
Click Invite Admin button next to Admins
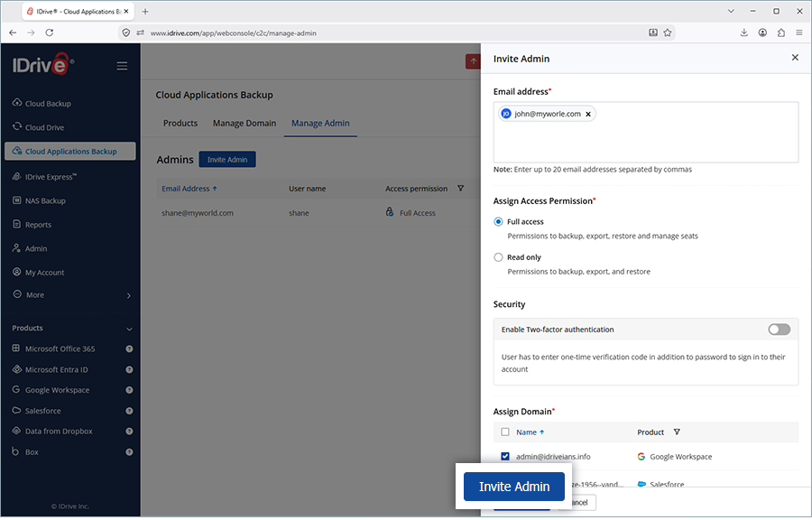[x=227, y=160]
